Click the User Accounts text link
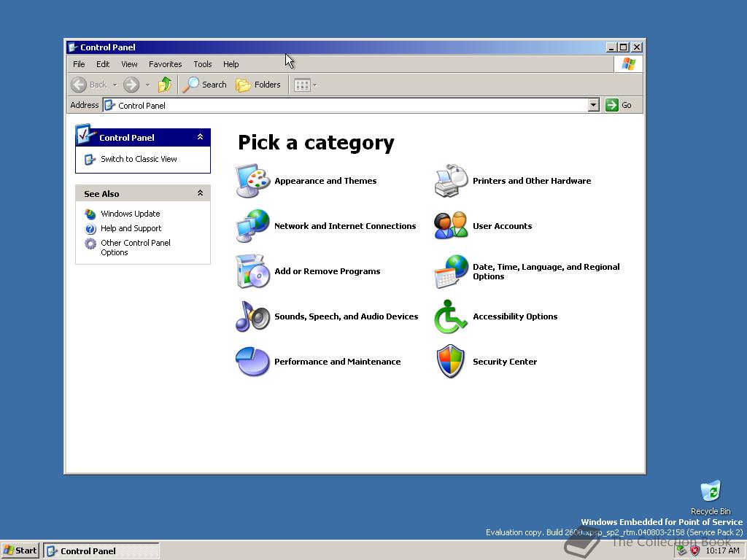Viewport: 747px width, 560px height. (x=502, y=226)
